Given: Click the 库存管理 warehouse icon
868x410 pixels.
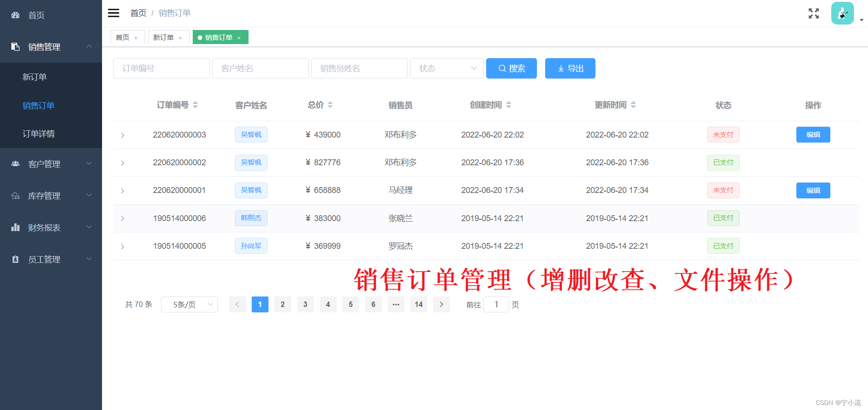Looking at the screenshot, I should click(x=15, y=196).
